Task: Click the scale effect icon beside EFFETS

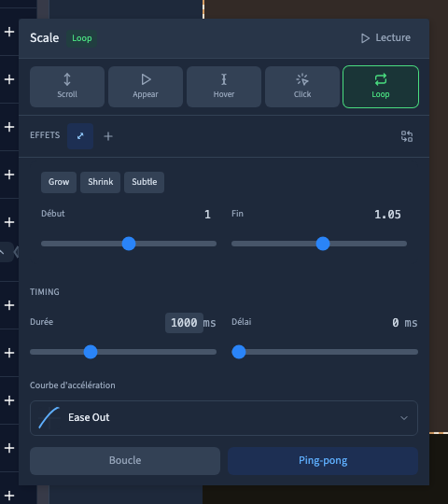Action: [80, 136]
